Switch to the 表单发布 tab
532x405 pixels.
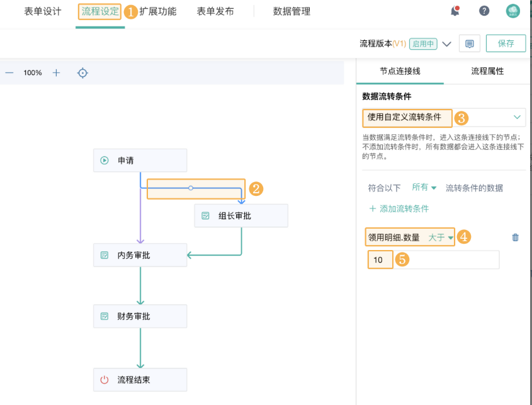pos(215,11)
